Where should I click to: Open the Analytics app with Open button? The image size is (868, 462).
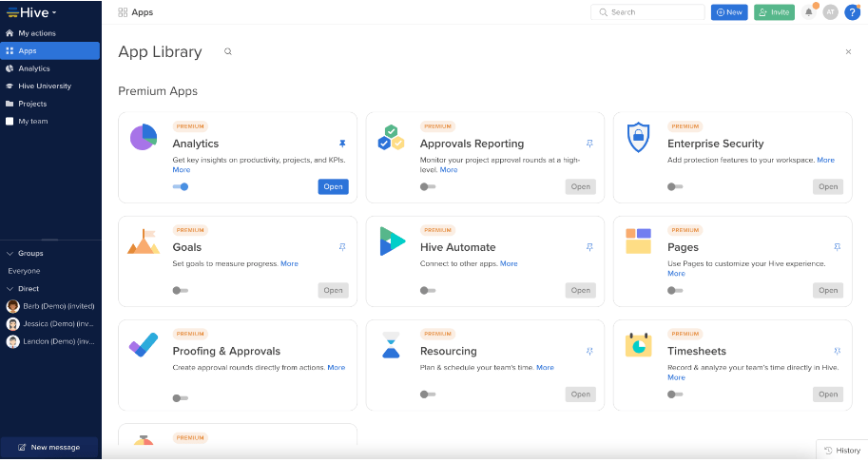click(x=334, y=186)
